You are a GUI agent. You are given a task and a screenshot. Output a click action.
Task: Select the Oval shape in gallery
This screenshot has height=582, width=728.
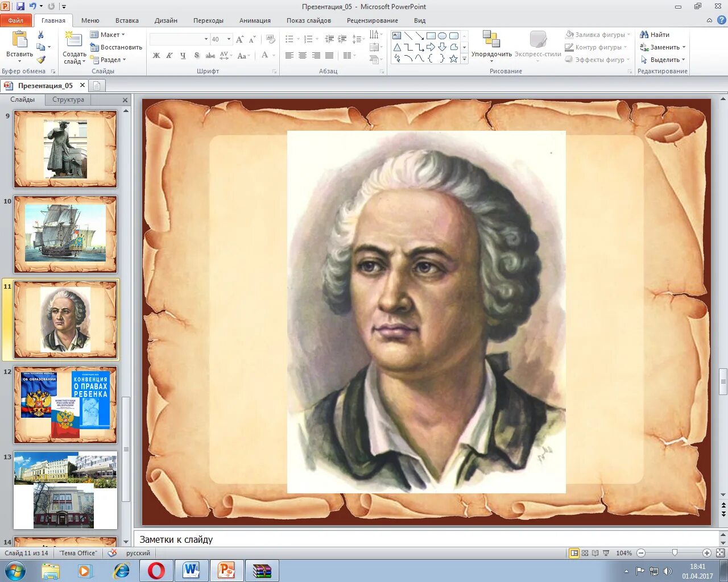(442, 36)
